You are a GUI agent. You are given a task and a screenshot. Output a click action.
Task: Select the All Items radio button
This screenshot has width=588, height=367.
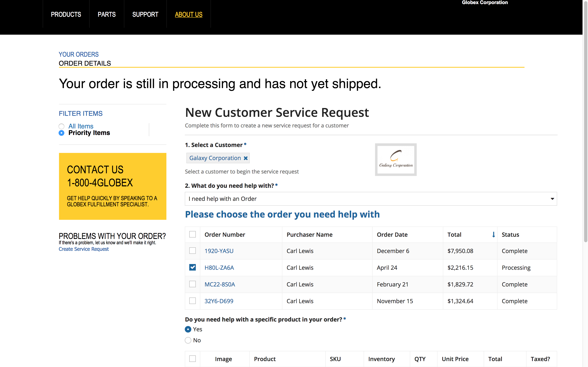point(62,126)
